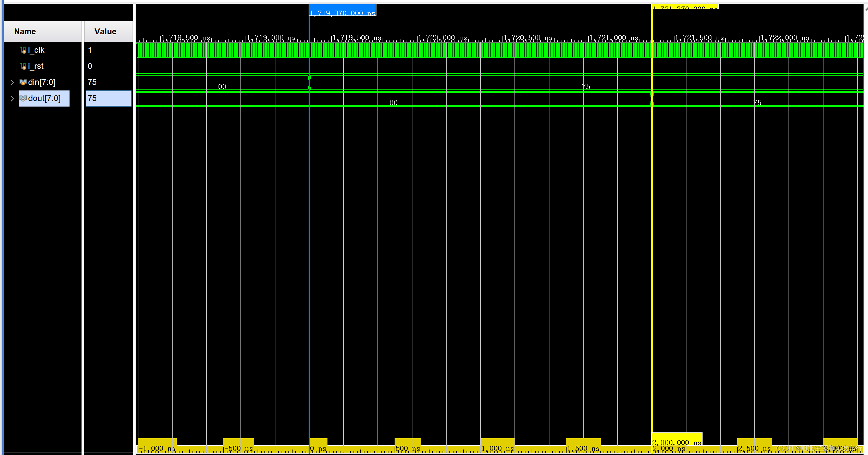Click the i_rst input signal icon
The width and height of the screenshot is (868, 455).
coord(23,66)
